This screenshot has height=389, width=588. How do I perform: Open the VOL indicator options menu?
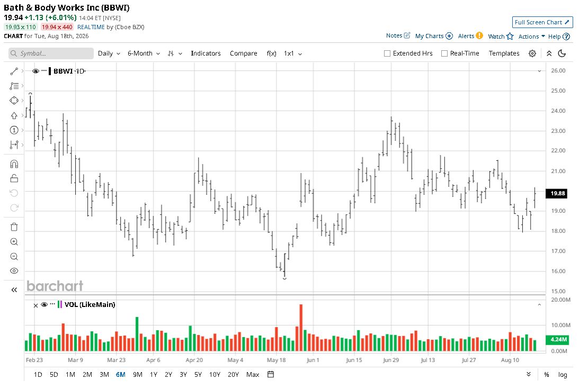click(52, 304)
